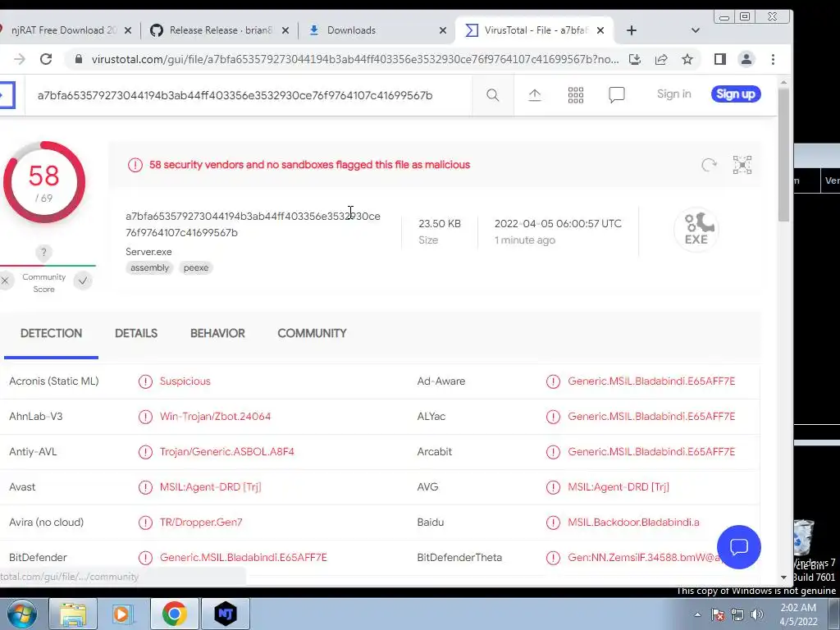Viewport: 840px width, 630px height.
Task: Open a new Chrome tab
Action: (632, 30)
